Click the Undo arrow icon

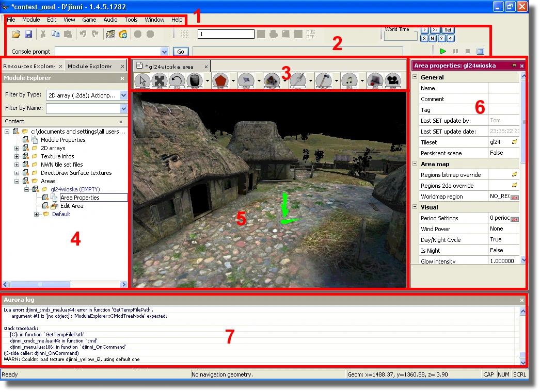(83, 34)
